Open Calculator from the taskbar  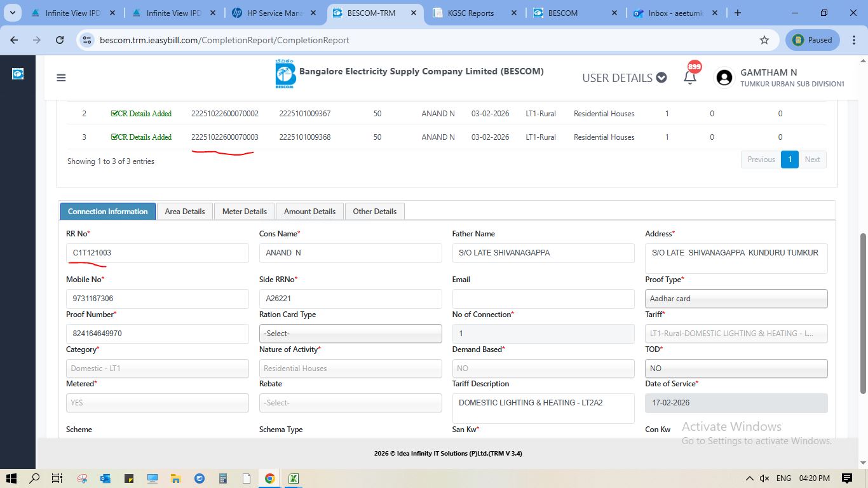223,478
